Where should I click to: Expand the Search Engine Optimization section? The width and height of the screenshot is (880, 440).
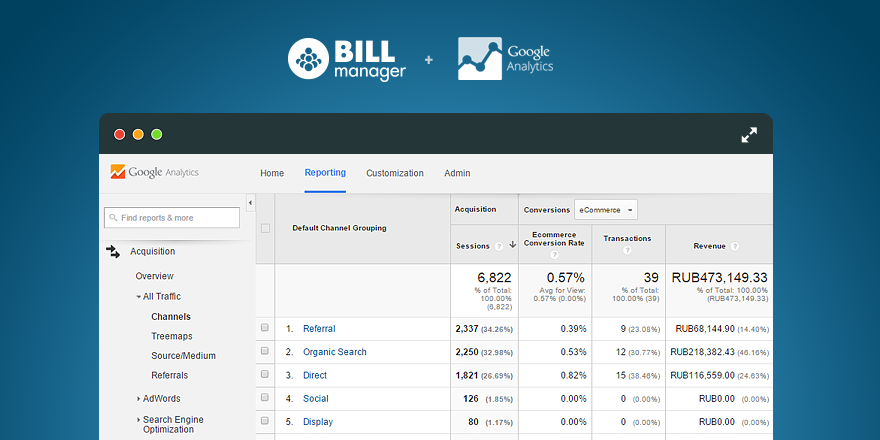(139, 419)
